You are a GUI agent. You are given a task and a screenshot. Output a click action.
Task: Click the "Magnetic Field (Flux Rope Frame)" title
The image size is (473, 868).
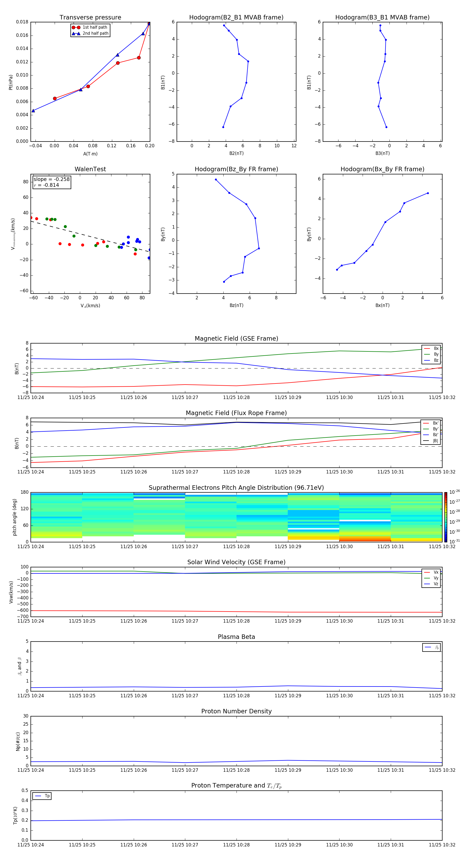(236, 413)
